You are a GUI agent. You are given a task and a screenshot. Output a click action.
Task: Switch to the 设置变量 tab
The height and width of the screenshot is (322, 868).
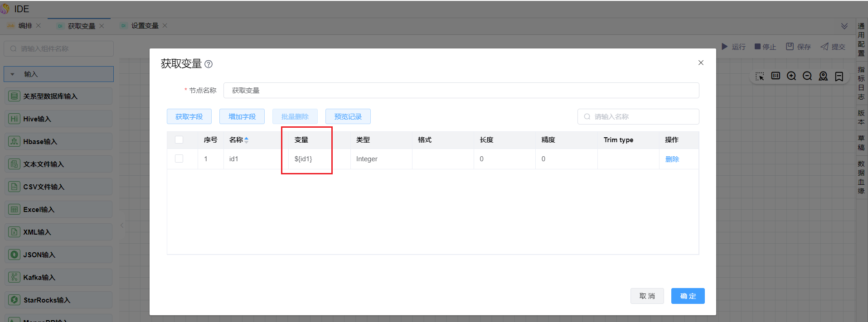pos(145,26)
